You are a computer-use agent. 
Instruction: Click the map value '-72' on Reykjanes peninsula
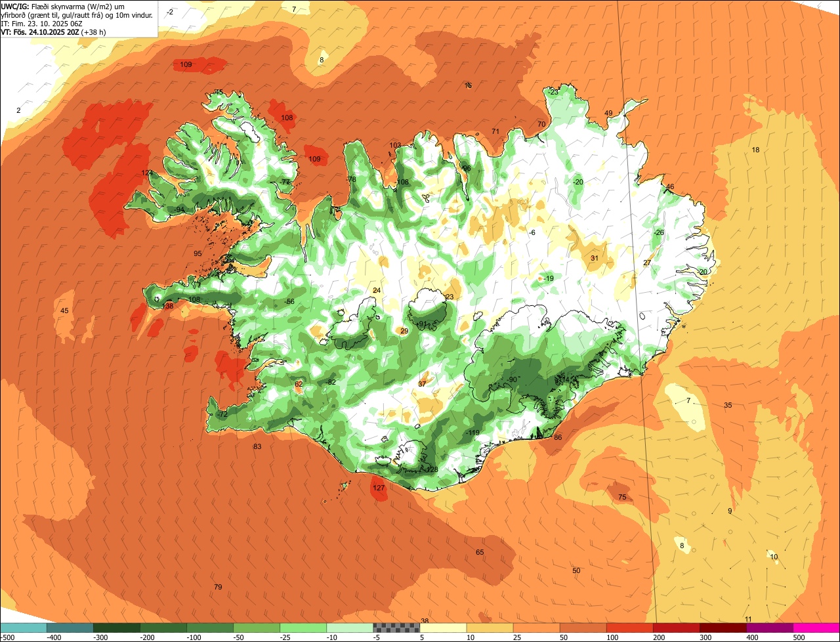[221, 414]
